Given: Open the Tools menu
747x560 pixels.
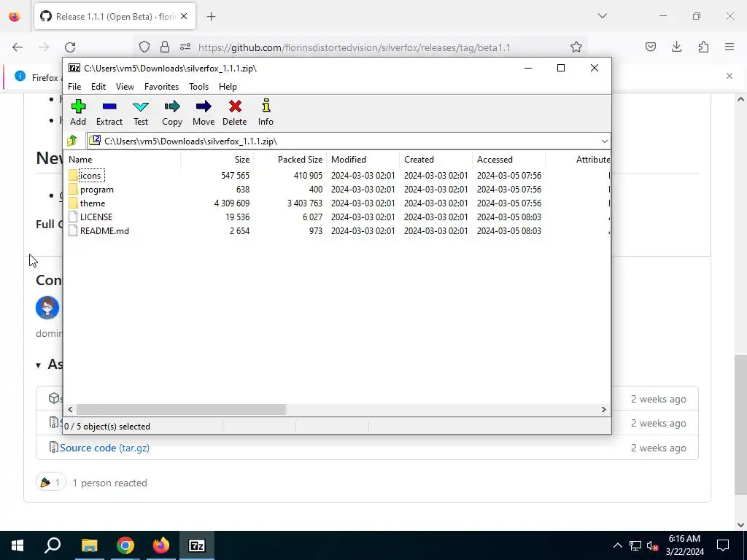Looking at the screenshot, I should (198, 87).
